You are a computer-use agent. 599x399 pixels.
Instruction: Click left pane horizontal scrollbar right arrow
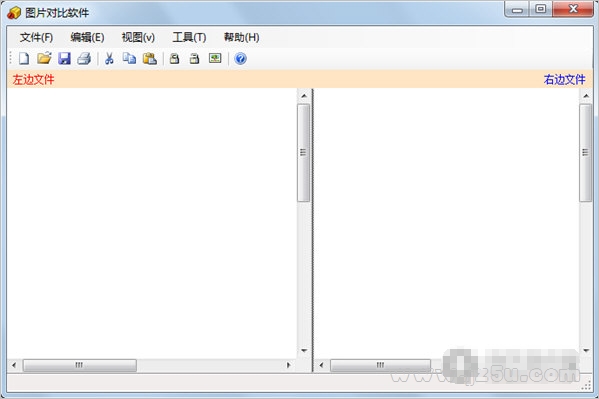[x=289, y=365]
